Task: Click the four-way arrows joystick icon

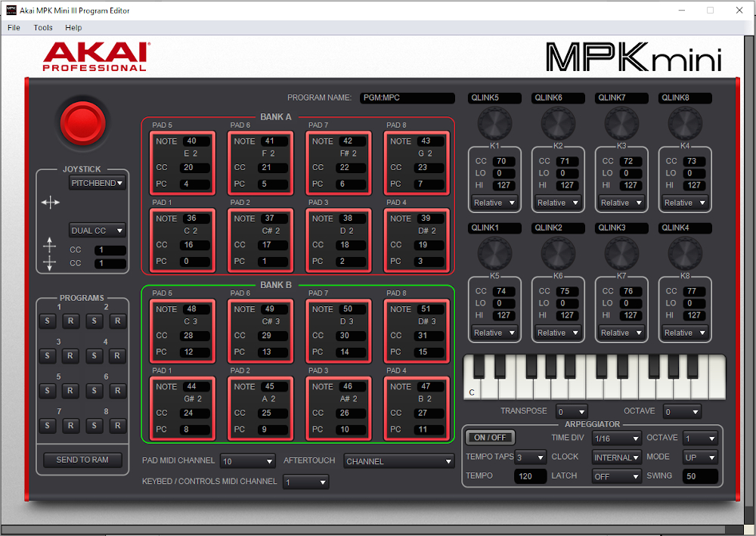Action: 50,203
